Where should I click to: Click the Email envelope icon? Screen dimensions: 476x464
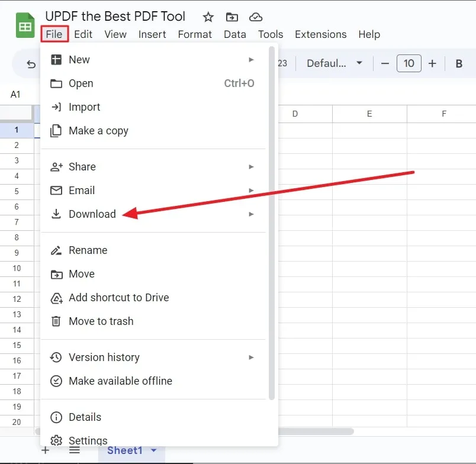tap(56, 191)
